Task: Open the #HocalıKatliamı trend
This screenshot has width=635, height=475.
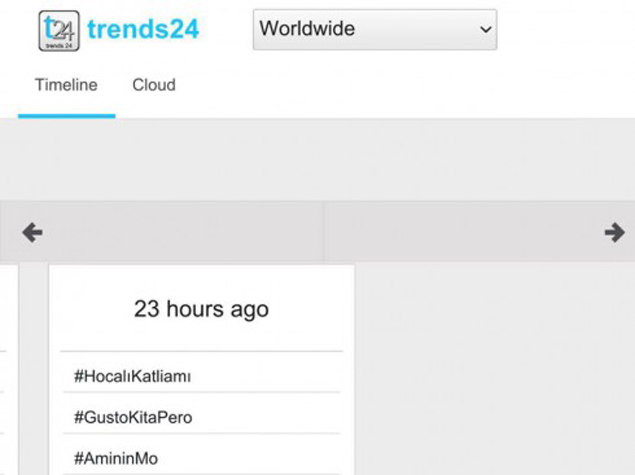Action: [132, 376]
